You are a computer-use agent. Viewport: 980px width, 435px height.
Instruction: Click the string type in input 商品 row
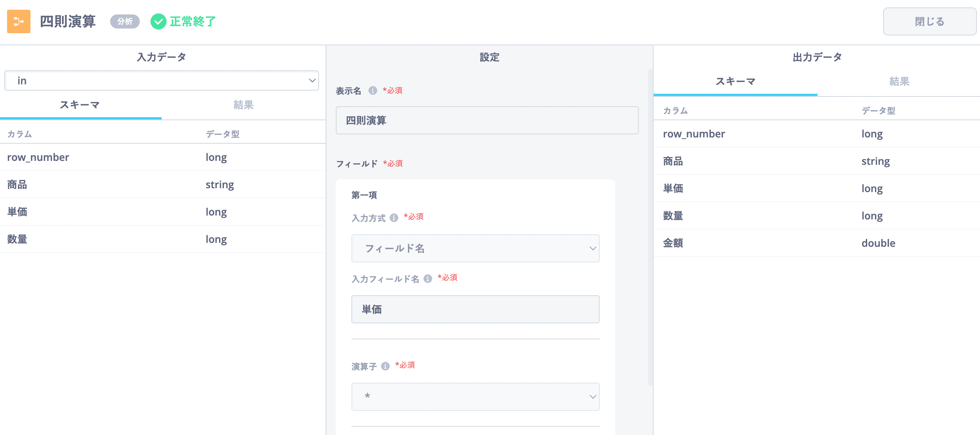[x=220, y=185]
